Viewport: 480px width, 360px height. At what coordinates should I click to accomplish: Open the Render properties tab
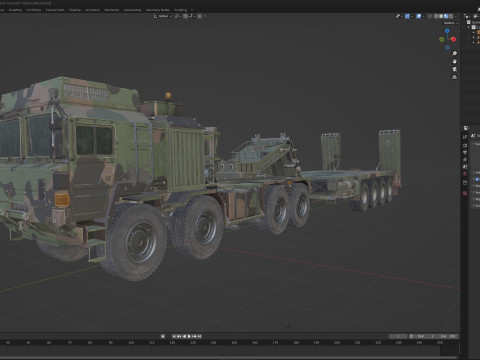[x=465, y=145]
